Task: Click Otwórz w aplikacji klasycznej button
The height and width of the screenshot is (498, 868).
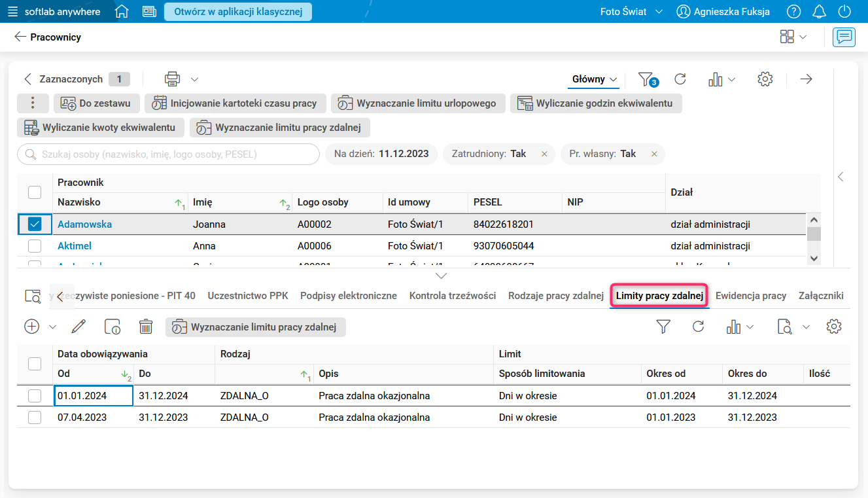Action: (x=237, y=12)
